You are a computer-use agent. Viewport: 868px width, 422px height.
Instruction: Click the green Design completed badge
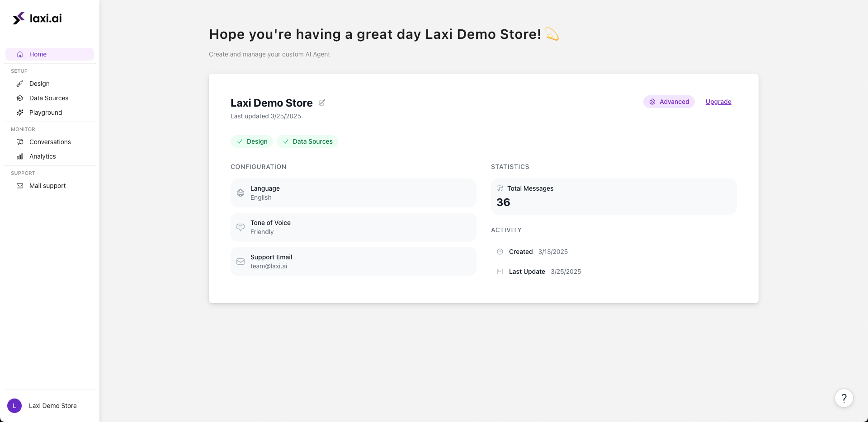252,141
